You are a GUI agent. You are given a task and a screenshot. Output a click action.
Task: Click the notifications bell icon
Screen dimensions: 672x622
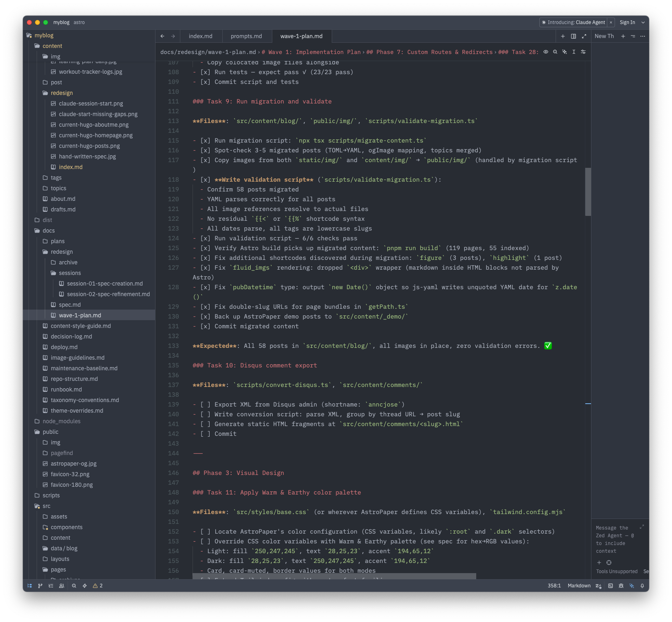point(642,586)
